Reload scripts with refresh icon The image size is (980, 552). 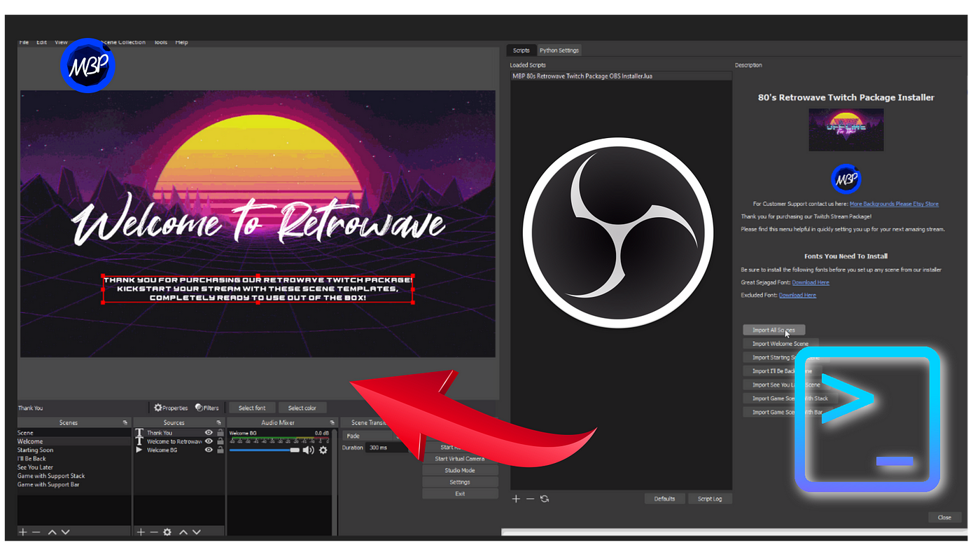coord(545,499)
